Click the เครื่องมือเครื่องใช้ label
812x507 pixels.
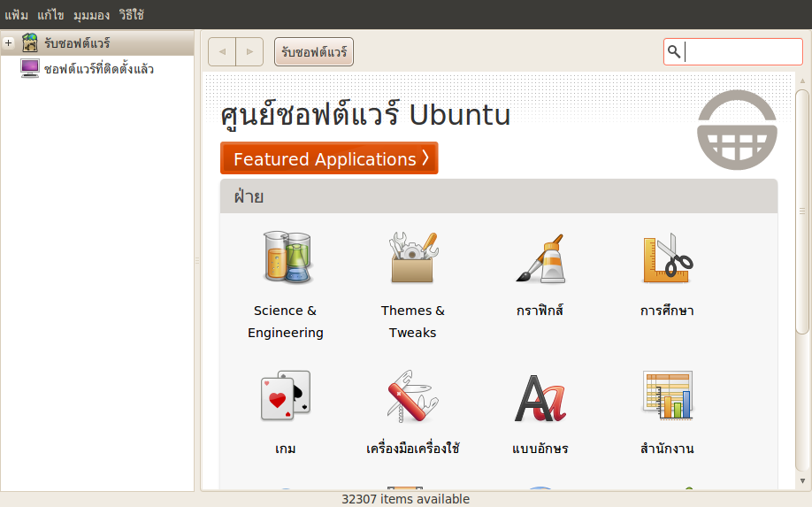tap(413, 448)
